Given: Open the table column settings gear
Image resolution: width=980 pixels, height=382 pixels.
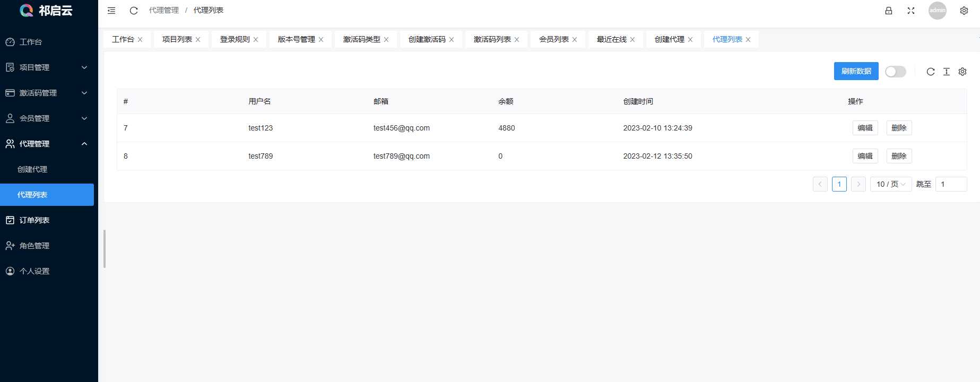Looking at the screenshot, I should [x=962, y=72].
